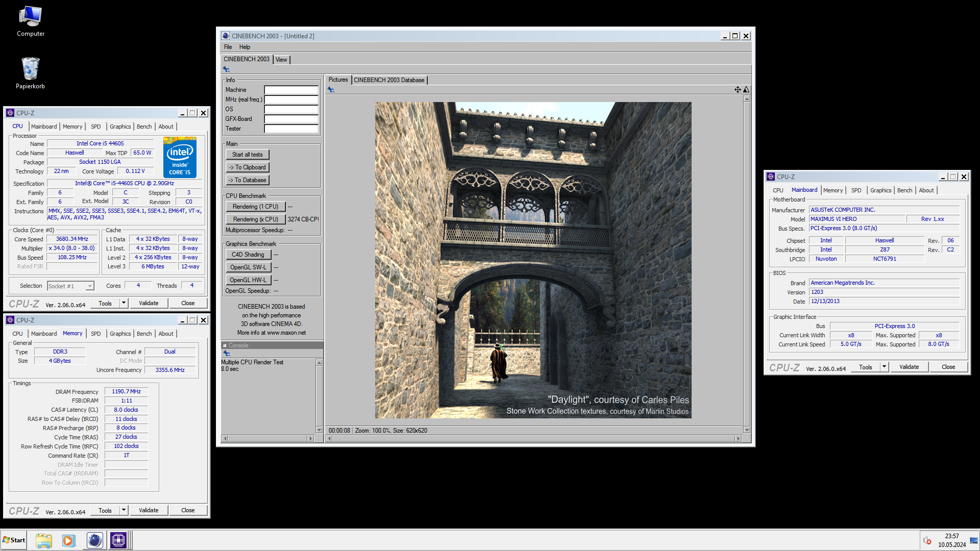Click CPU-Z Memory window title icon
The height and width of the screenshot is (551, 980).
click(x=10, y=320)
